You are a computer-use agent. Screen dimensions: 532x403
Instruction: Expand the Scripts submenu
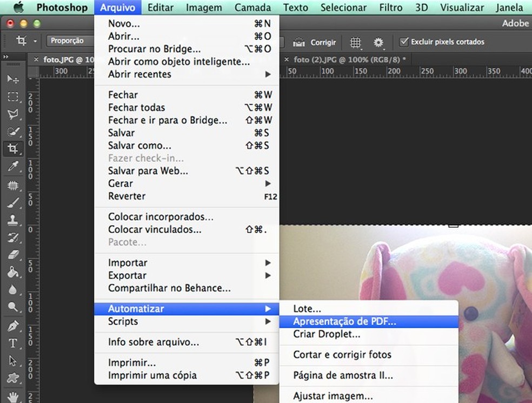187,321
